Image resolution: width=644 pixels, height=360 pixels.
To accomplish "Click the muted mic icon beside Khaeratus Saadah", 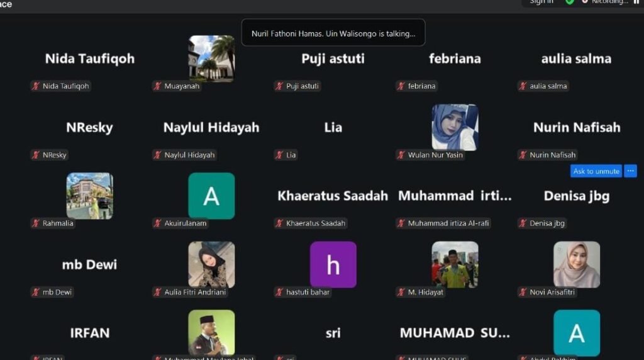I will point(279,223).
